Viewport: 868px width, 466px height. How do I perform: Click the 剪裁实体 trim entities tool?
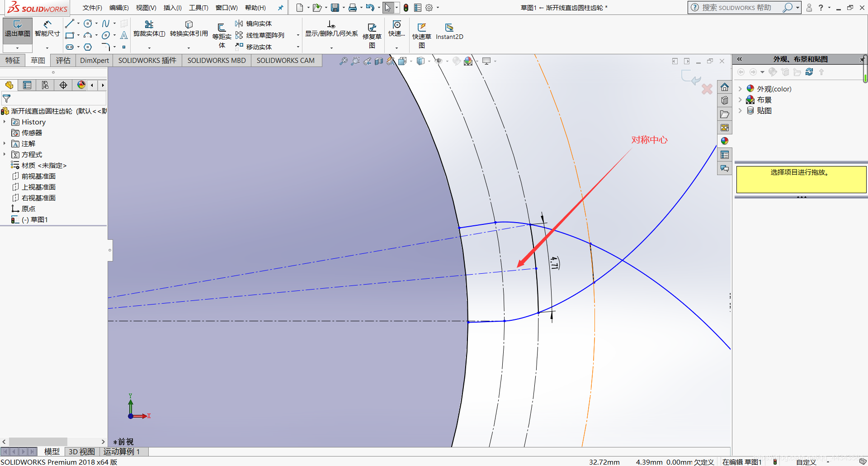click(149, 29)
